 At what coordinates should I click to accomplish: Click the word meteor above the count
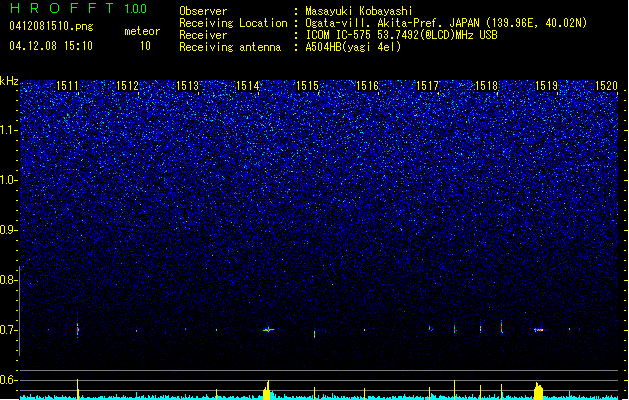coord(142,31)
